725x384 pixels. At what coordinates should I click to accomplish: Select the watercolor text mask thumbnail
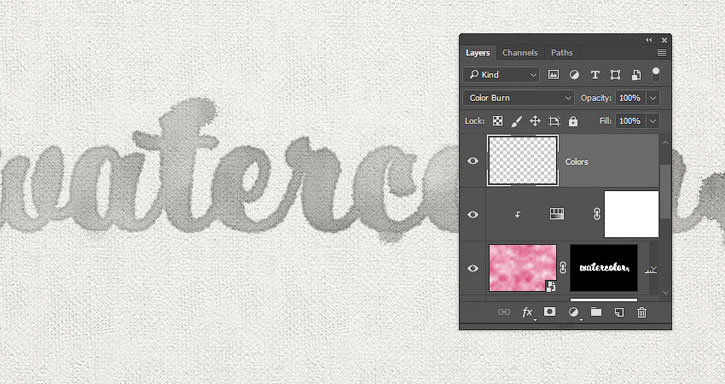click(x=604, y=268)
